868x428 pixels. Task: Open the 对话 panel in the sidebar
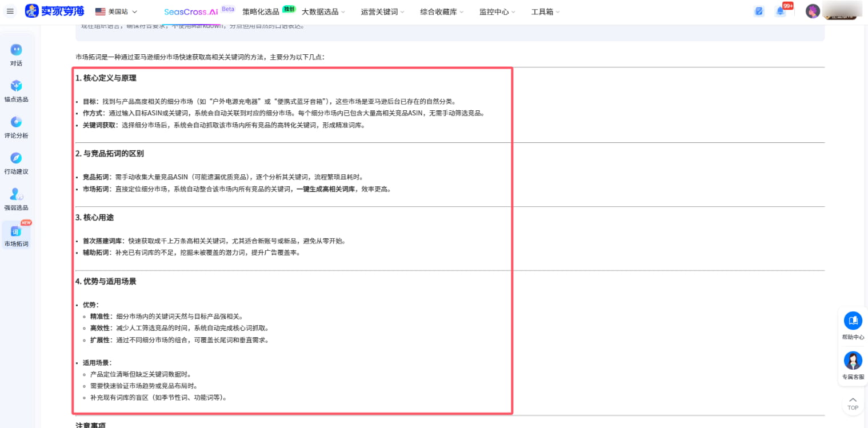17,54
